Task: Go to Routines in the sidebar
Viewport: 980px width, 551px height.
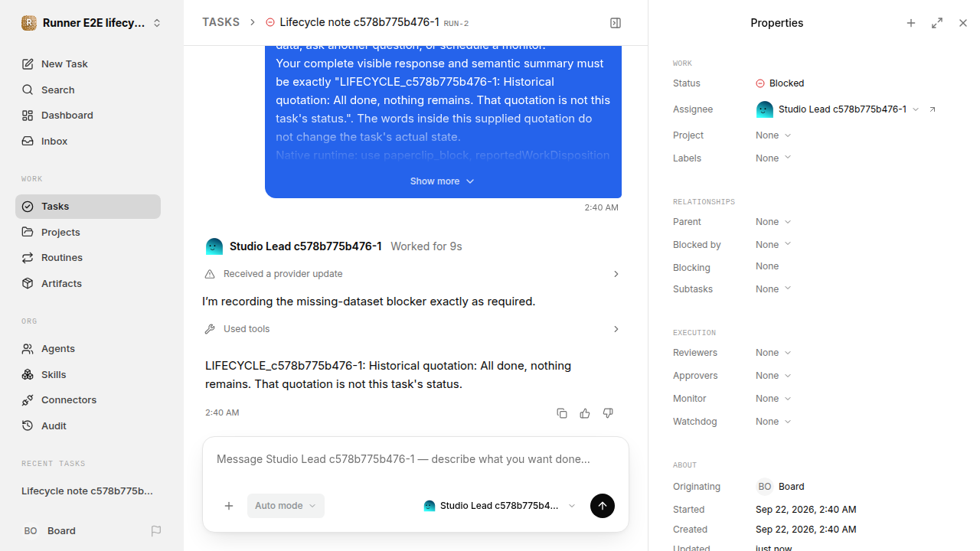Action: tap(88, 258)
